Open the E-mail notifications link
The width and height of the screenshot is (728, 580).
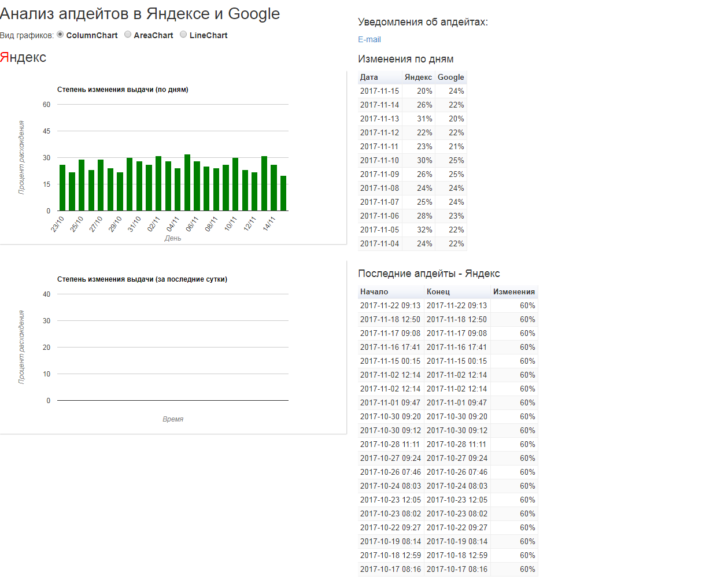tap(369, 39)
